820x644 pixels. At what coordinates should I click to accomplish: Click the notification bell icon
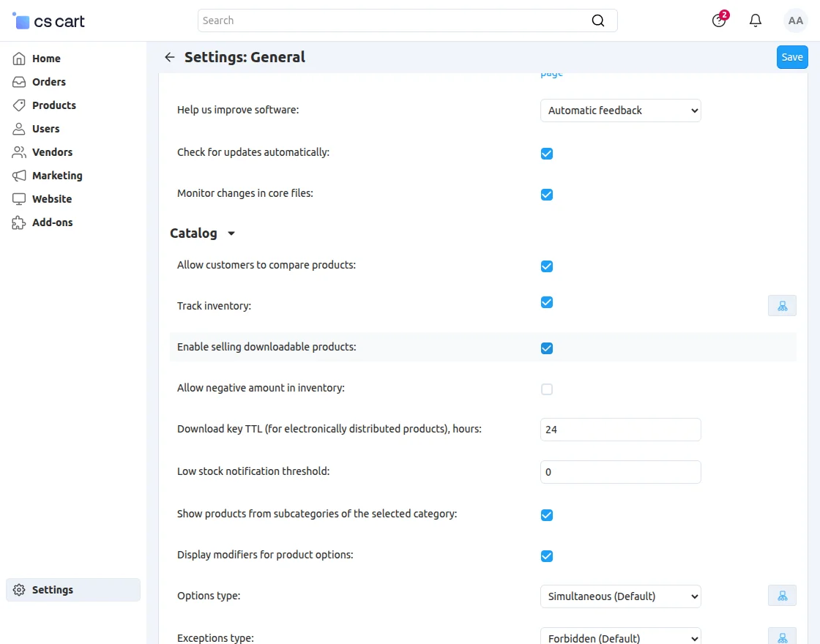tap(755, 20)
